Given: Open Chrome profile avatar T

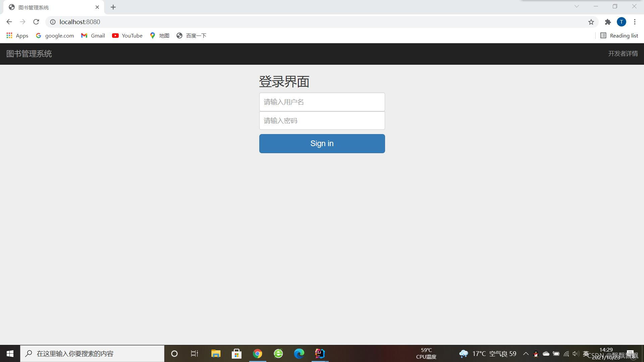Looking at the screenshot, I should pos(621,22).
